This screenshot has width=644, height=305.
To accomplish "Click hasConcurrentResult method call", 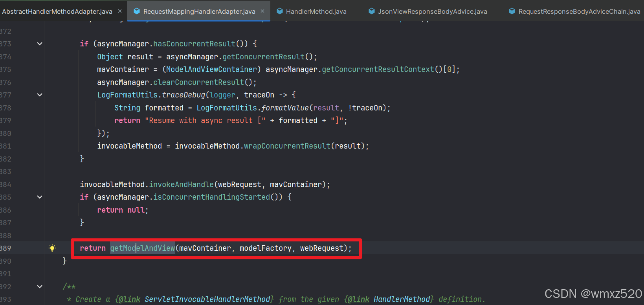I will click(x=194, y=44).
